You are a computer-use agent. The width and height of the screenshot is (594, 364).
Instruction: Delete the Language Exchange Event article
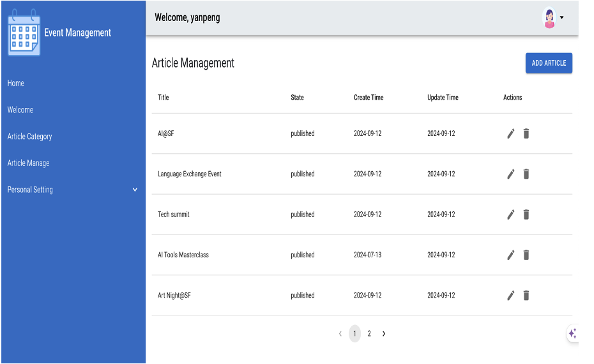pos(526,174)
